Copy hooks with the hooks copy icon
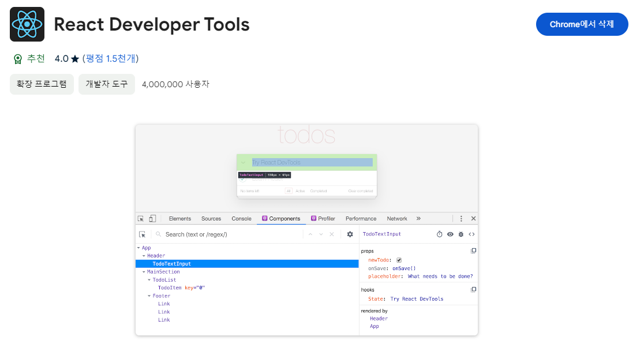 click(x=473, y=290)
